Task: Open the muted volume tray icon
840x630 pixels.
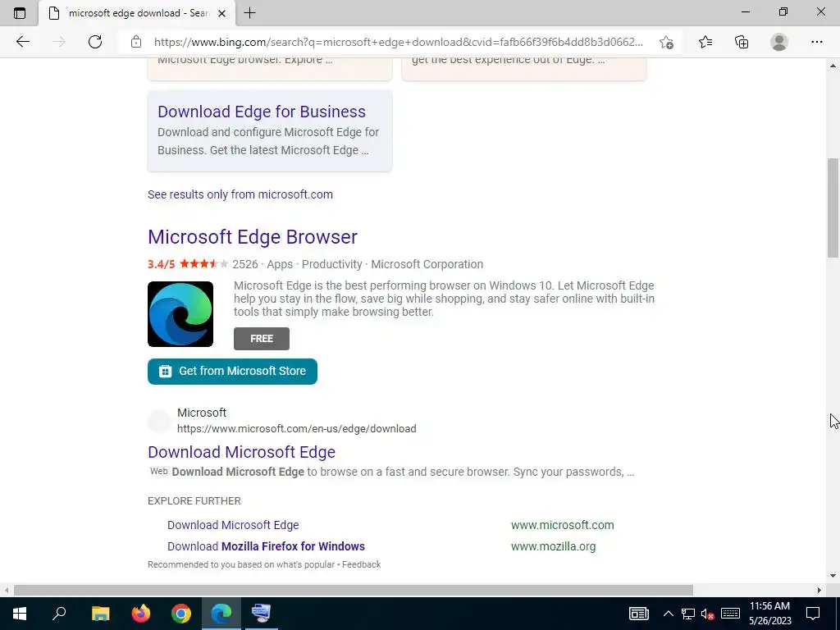Action: pyautogui.click(x=708, y=614)
